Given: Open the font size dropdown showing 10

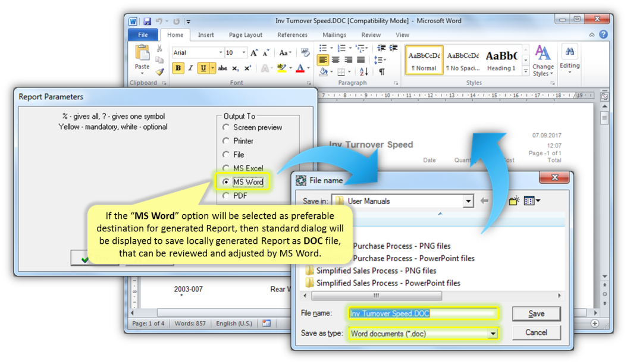Looking at the screenshot, I should tap(243, 52).
